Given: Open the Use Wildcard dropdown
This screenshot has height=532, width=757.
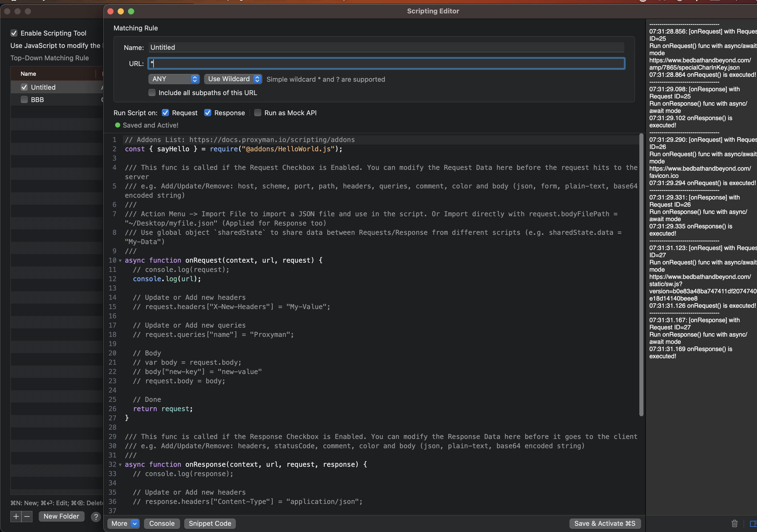Looking at the screenshot, I should [233, 79].
